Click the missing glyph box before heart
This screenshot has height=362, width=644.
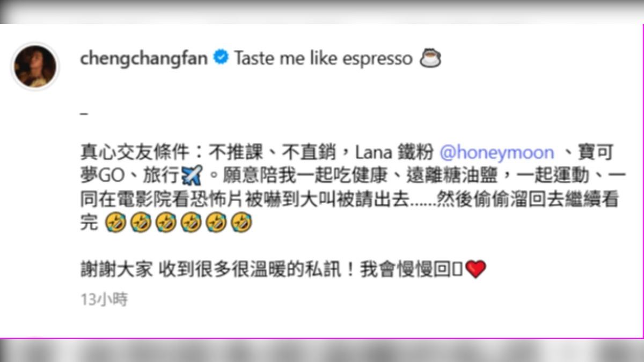(x=459, y=270)
